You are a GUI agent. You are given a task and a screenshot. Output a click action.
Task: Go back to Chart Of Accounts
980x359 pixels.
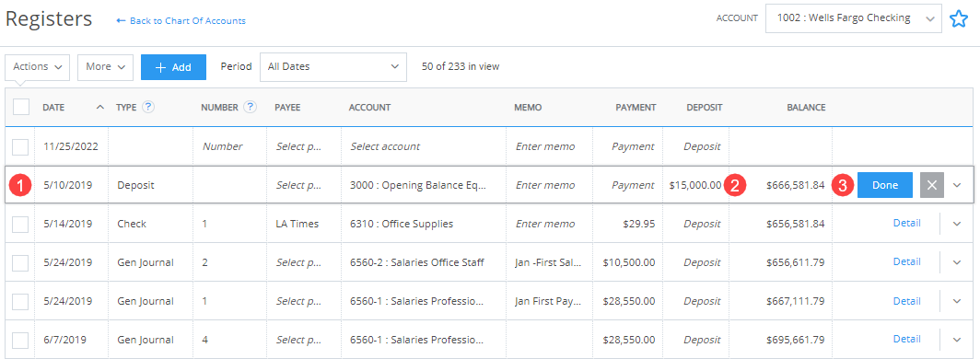point(181,20)
